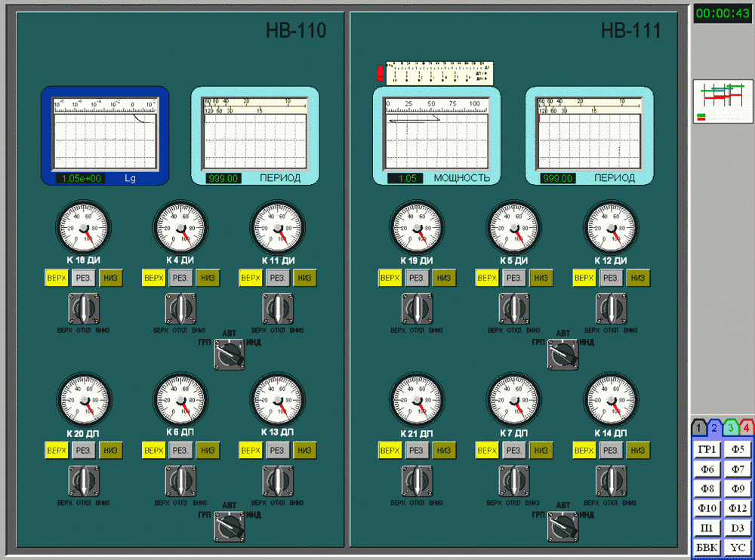Click the К 18 ДИ dial gauge
This screenshot has height=560, width=755.
[x=84, y=227]
